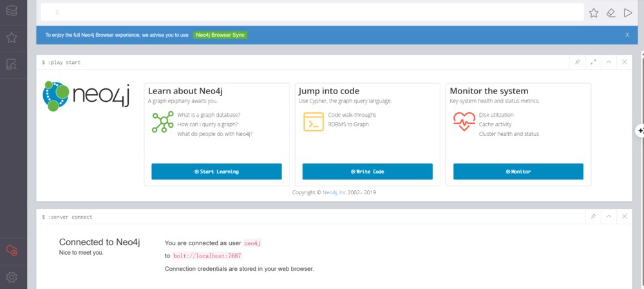This screenshot has height=289, width=644.
Task: Expand :play start frame to fullscreen
Action: tap(593, 62)
